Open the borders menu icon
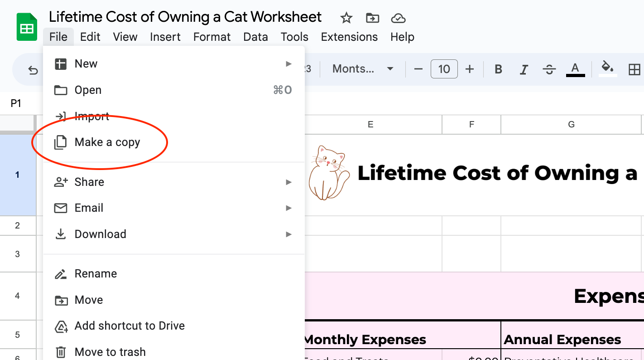Viewport: 644px width, 360px height. coord(634,69)
